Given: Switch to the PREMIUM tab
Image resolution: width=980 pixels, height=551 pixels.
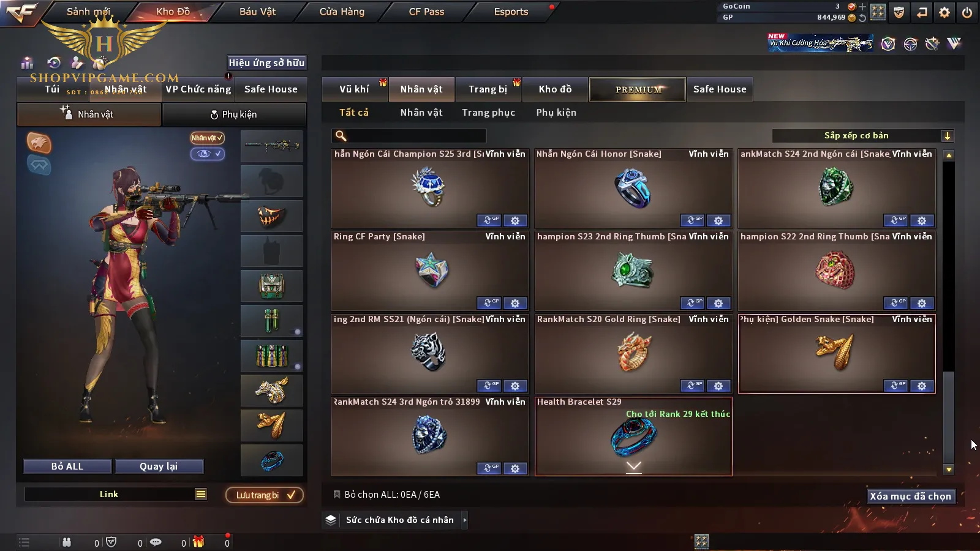Looking at the screenshot, I should [638, 89].
